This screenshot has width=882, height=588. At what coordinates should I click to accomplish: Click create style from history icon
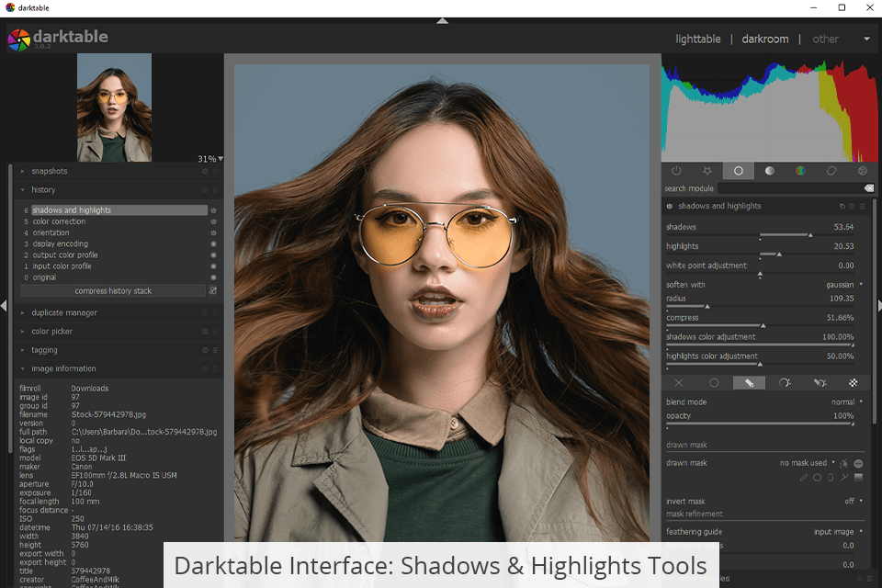(x=212, y=290)
